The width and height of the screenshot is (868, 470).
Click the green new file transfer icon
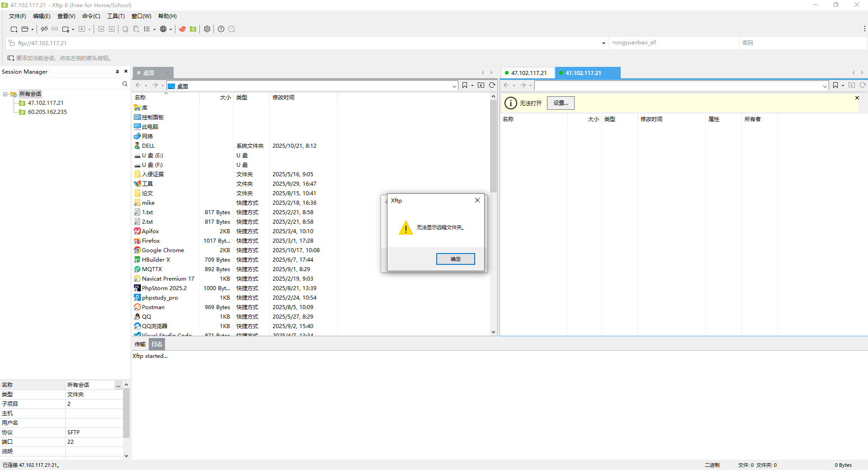[x=193, y=29]
